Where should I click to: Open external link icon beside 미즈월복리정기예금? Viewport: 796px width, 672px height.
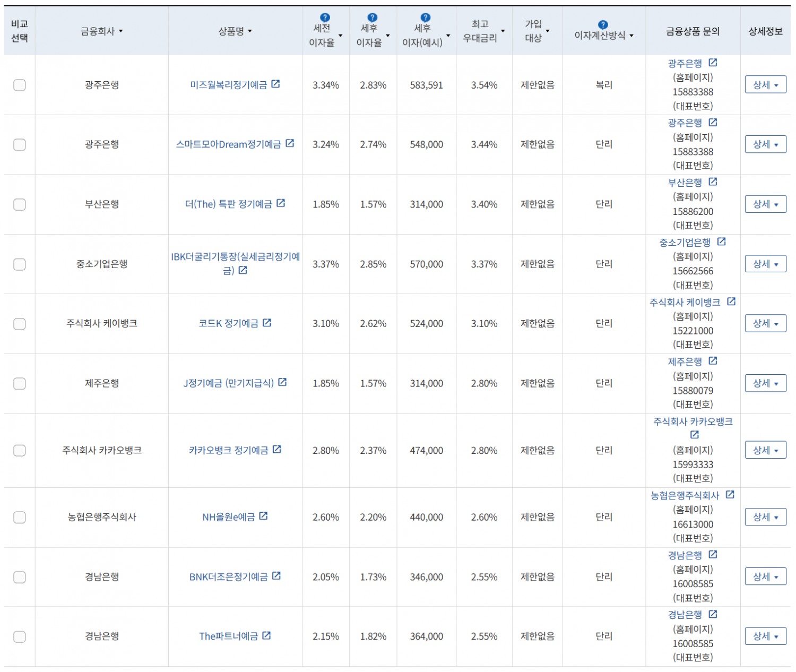click(x=275, y=84)
